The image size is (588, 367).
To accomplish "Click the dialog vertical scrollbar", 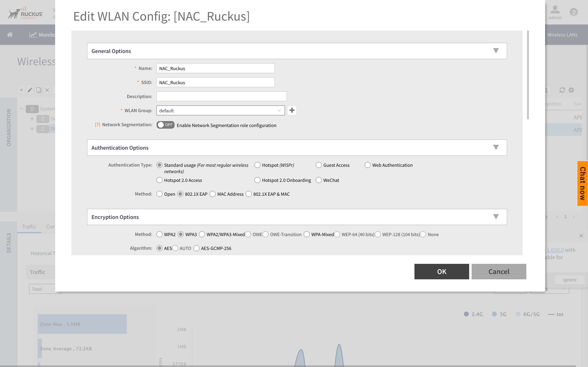I will (x=528, y=75).
